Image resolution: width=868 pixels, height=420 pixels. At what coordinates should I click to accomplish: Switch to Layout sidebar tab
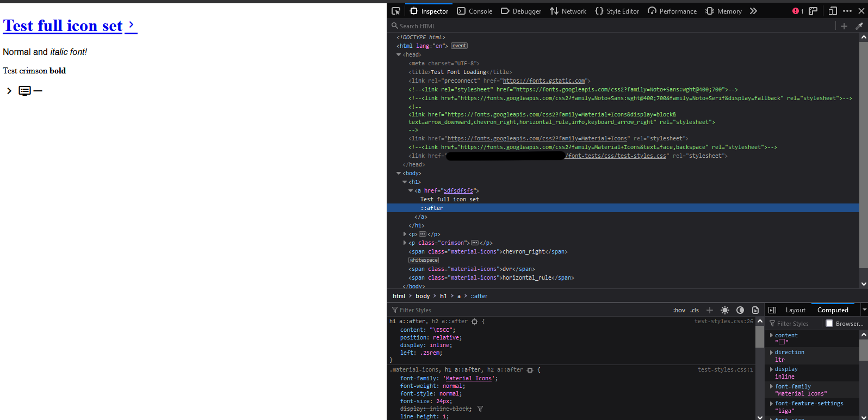point(795,310)
